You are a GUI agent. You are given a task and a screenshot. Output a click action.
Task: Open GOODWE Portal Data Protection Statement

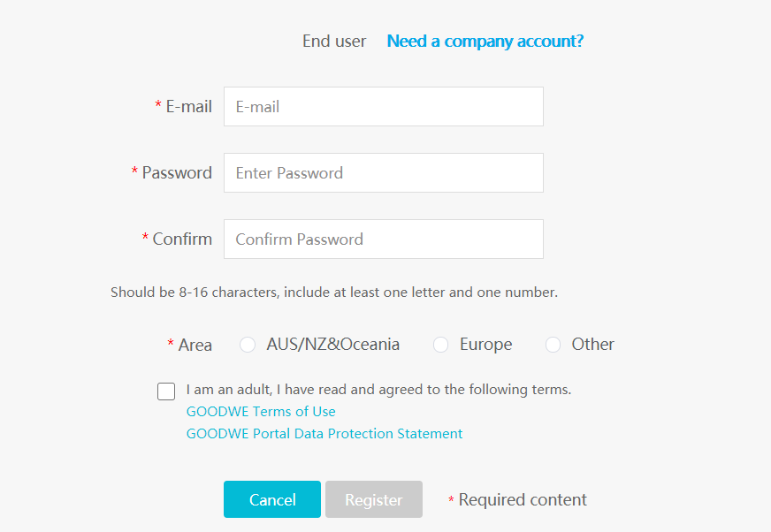click(324, 434)
